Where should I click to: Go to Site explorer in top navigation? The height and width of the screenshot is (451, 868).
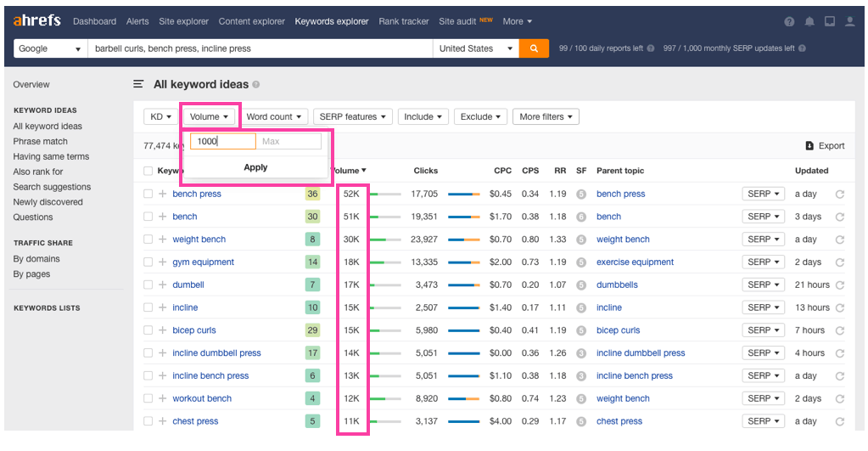click(184, 21)
